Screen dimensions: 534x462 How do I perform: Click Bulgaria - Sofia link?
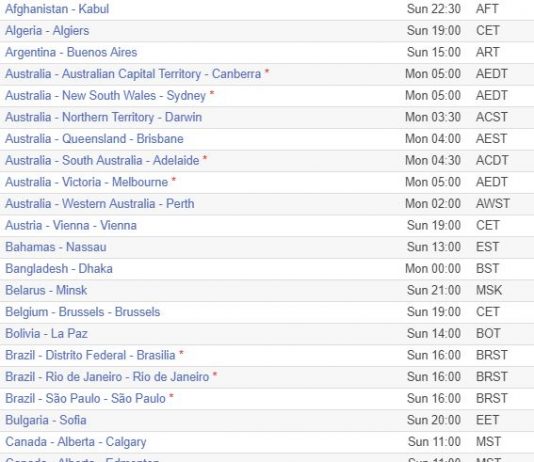click(46, 420)
